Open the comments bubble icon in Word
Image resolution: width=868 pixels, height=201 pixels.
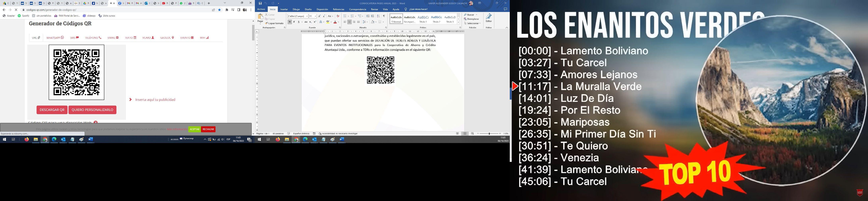(x=505, y=9)
